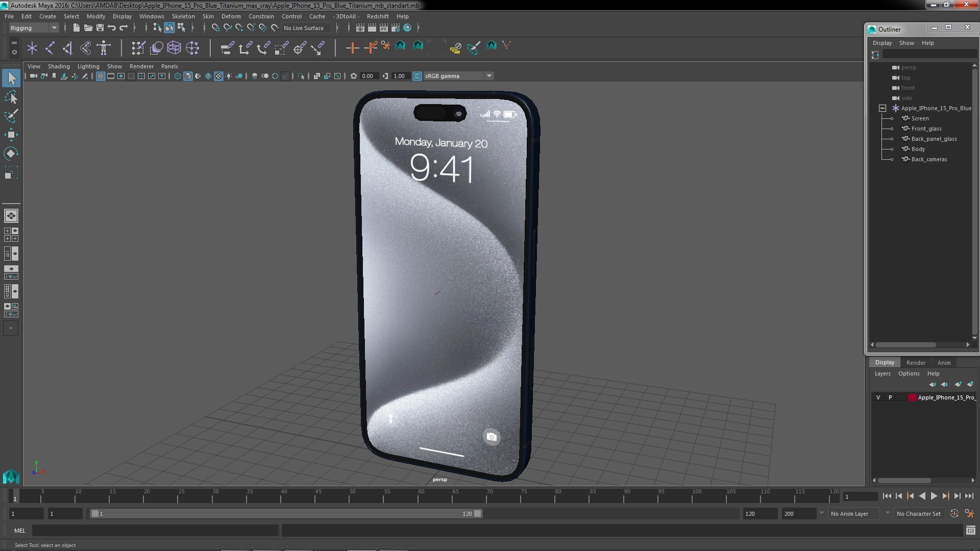Open the Skeleton menu
Screen dimensions: 980x551
click(x=183, y=16)
